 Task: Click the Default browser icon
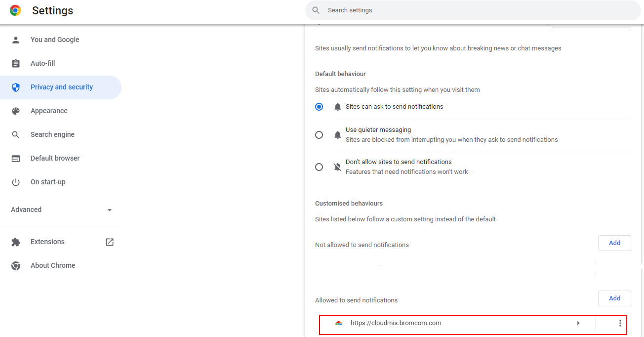16,158
